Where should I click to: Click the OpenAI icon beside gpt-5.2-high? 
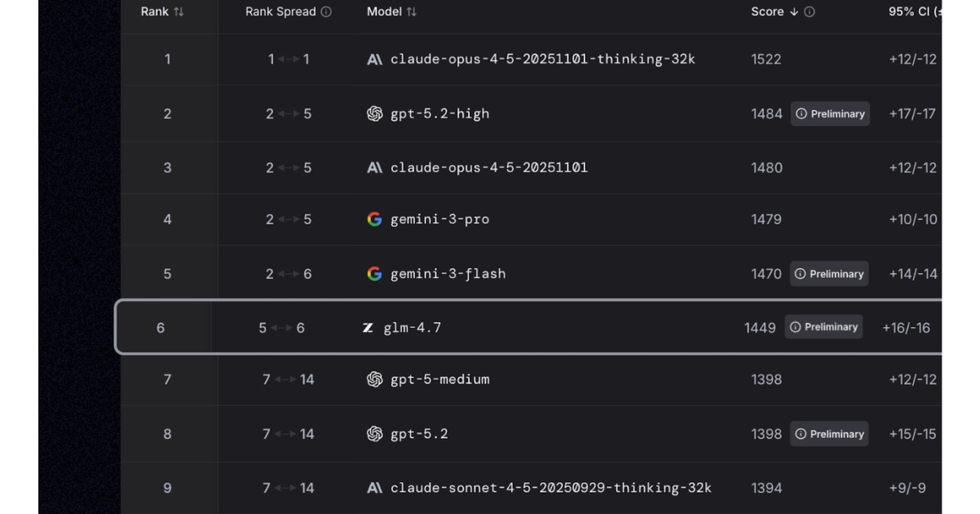point(374,113)
